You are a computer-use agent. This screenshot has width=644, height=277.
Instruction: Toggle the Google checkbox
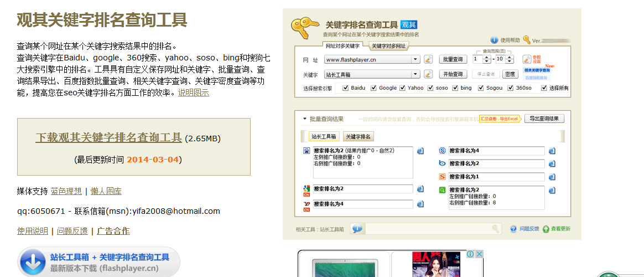(374, 88)
